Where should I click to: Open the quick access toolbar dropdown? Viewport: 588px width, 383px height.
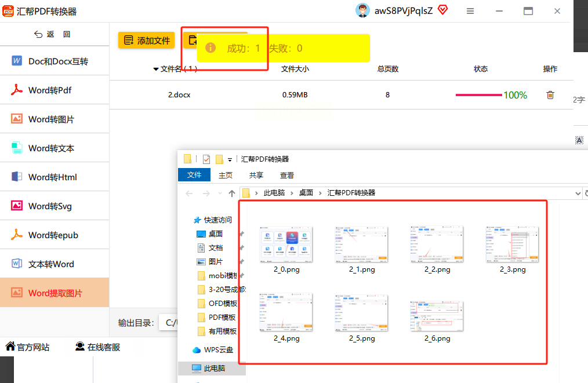tap(230, 160)
